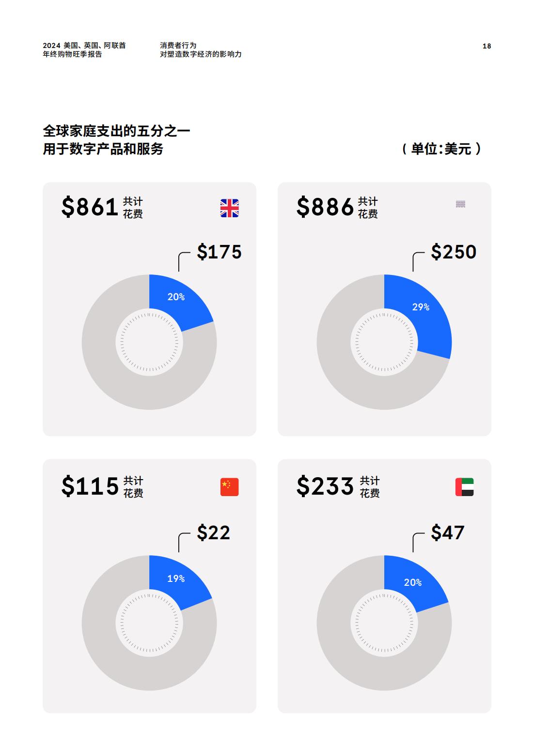Click the $175 callout label
Image resolution: width=534 pixels, height=756 pixels.
[219, 252]
